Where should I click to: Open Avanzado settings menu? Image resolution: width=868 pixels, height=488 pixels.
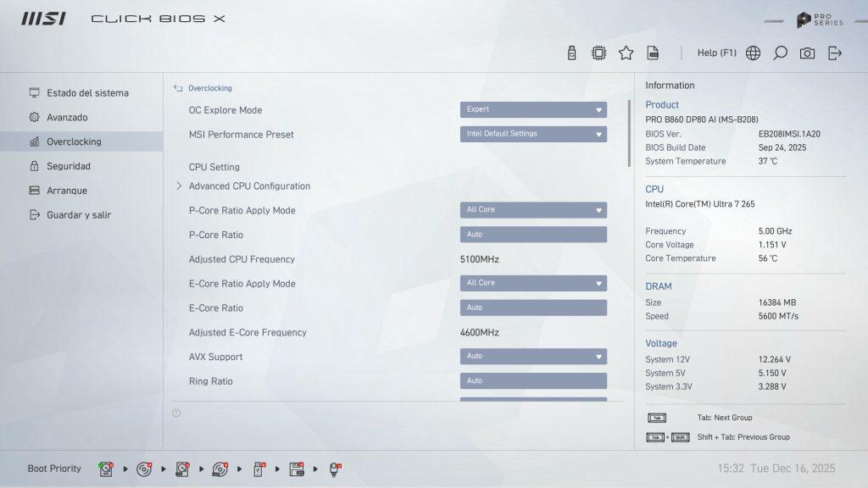(x=81, y=117)
